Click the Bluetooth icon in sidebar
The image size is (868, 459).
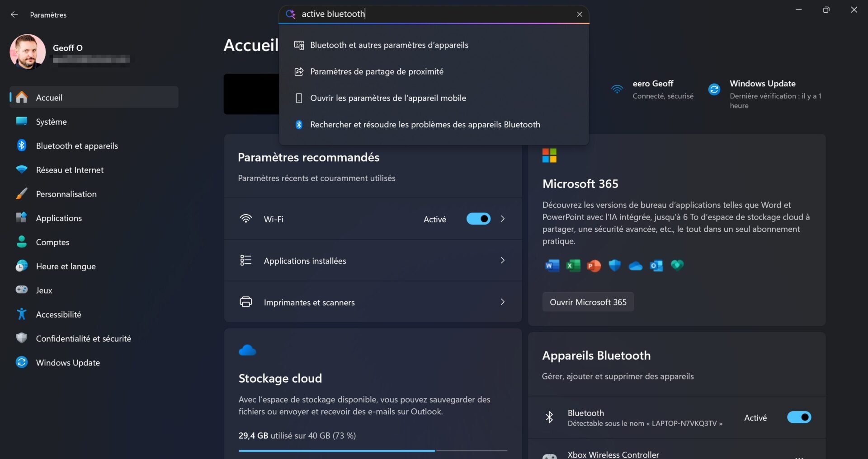pyautogui.click(x=22, y=145)
